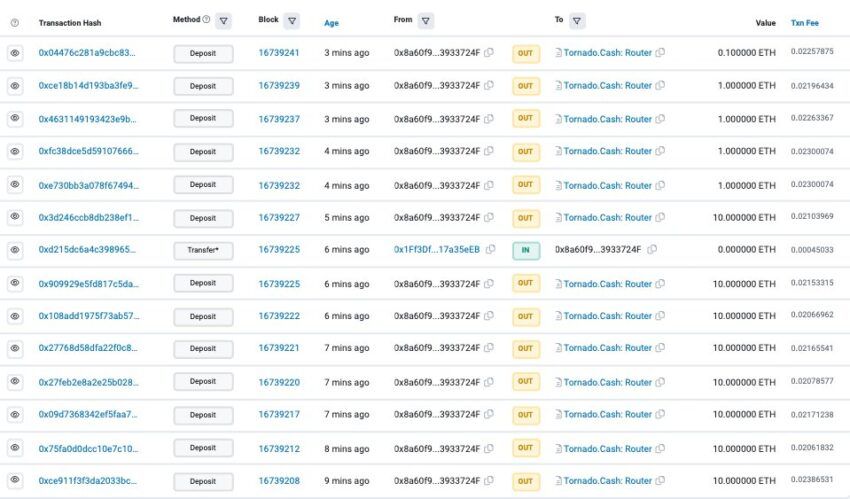
Task: Select the 0.000000 ETH value cell
Action: (x=746, y=249)
